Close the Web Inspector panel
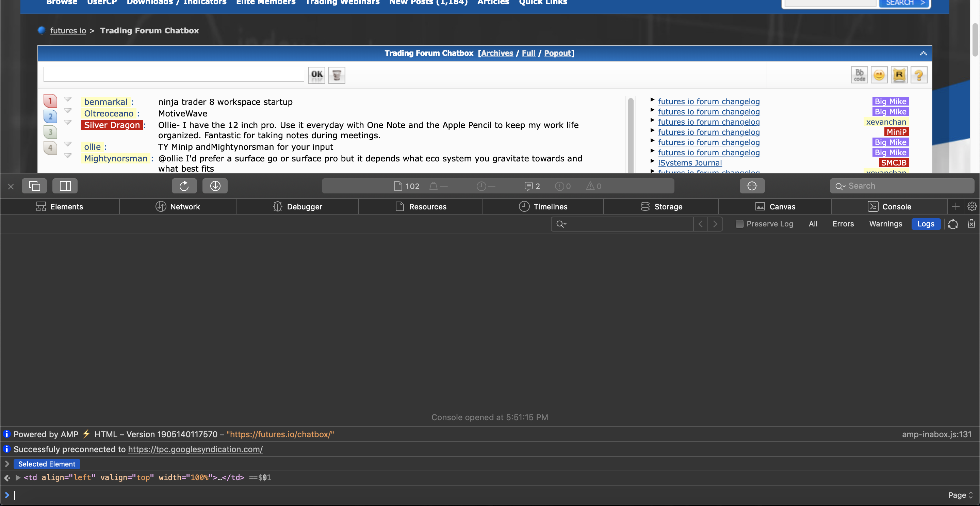 coord(11,186)
